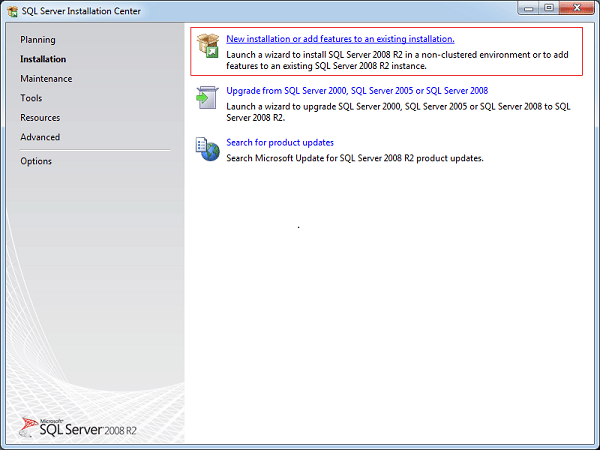The width and height of the screenshot is (600, 450).
Task: Select the Installation page in sidebar
Action: tap(43, 59)
